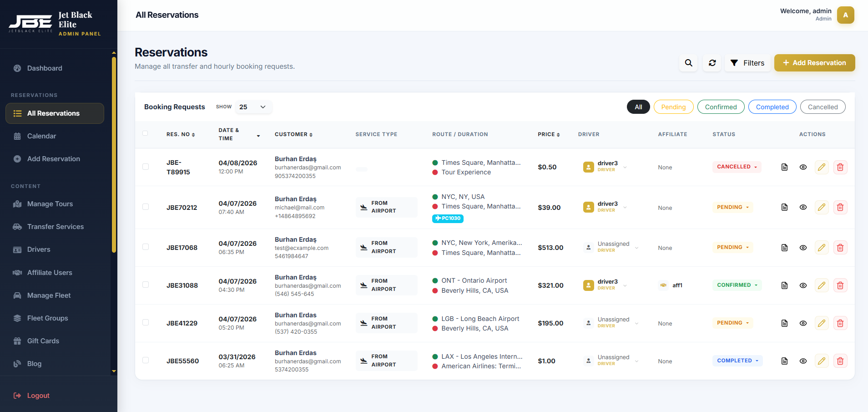This screenshot has width=868, height=412.
Task: Tick the checkbox for reservation JBE70212
Action: click(146, 207)
